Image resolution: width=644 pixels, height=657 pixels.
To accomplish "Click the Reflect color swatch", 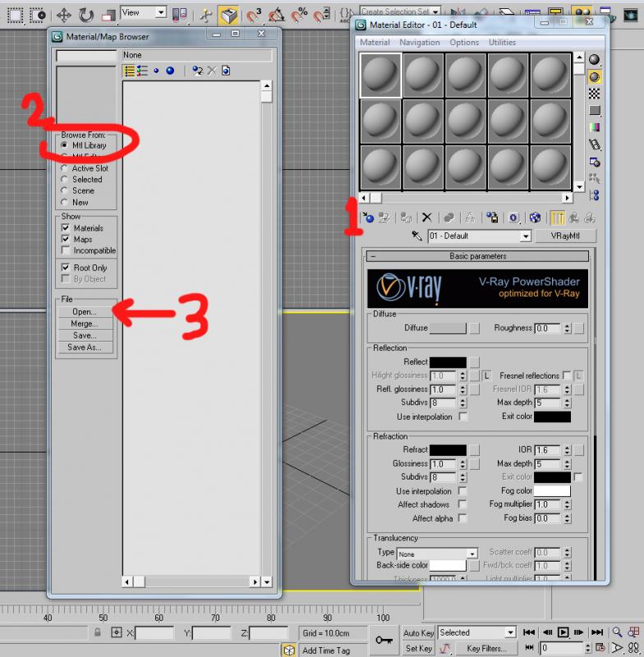I will click(x=448, y=362).
